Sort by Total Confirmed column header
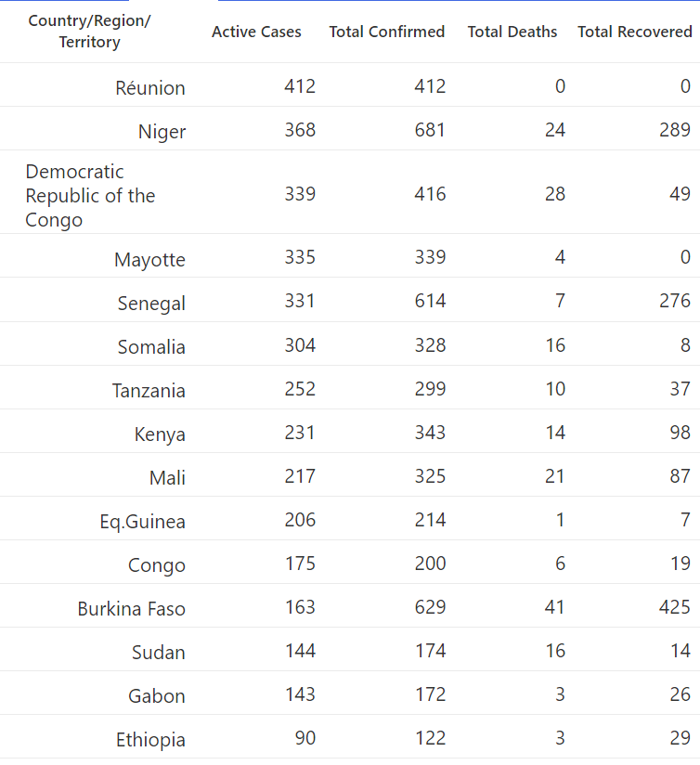The width and height of the screenshot is (700, 765). point(387,32)
